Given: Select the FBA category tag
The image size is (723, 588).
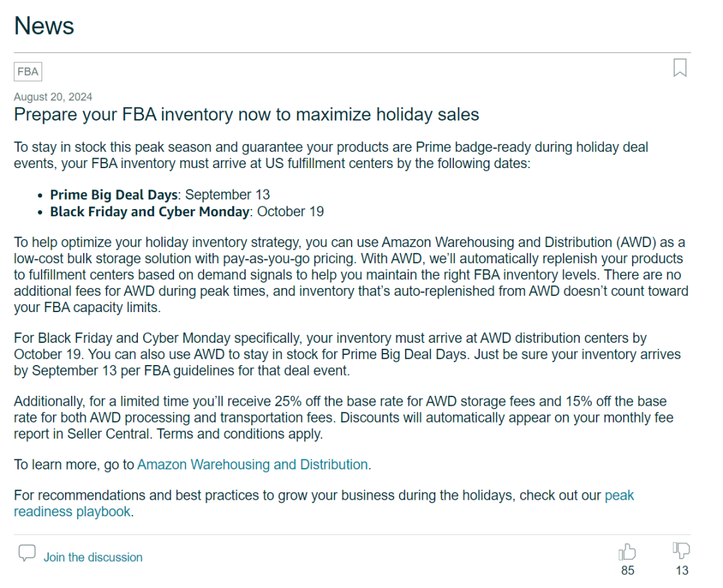Looking at the screenshot, I should (28, 72).
